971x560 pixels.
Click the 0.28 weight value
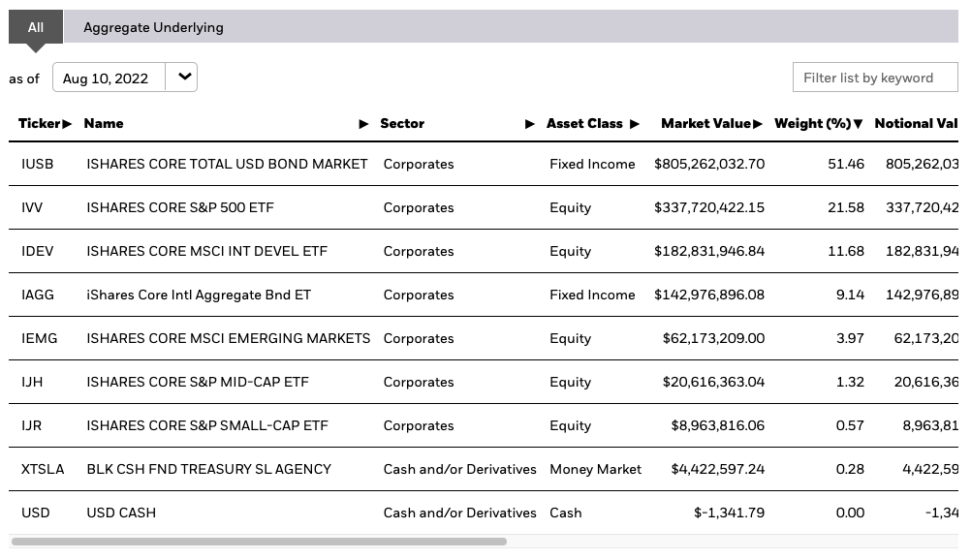(x=850, y=469)
